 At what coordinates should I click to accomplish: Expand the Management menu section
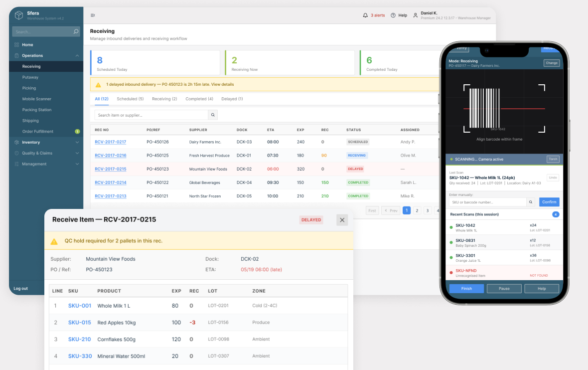[77, 164]
